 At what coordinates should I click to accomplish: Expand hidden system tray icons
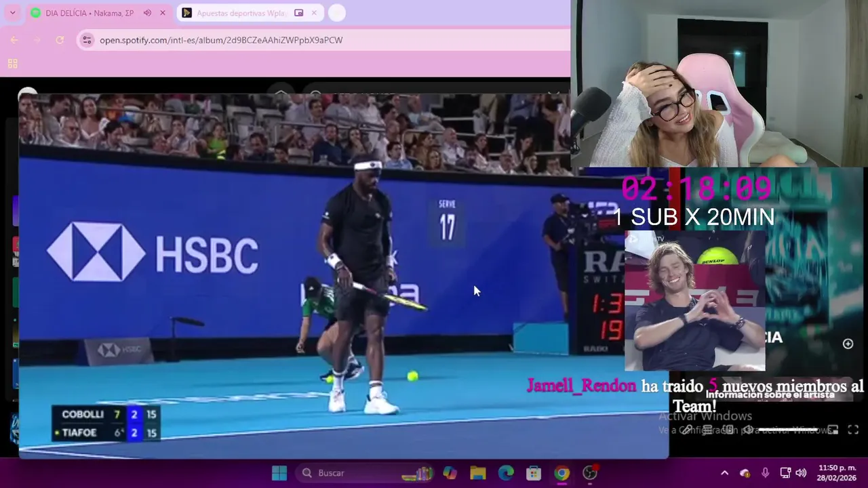coord(724,473)
